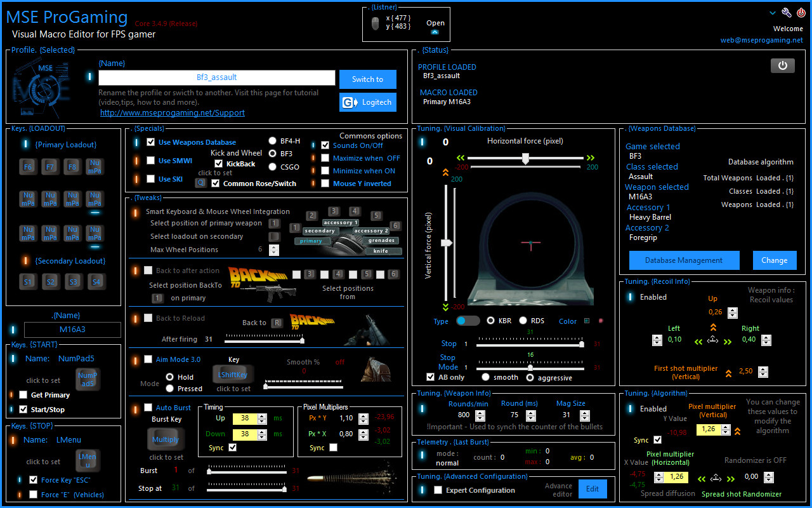Viewport: 812px width, 508px height.
Task: Click the Change weapon button
Action: coord(775,260)
